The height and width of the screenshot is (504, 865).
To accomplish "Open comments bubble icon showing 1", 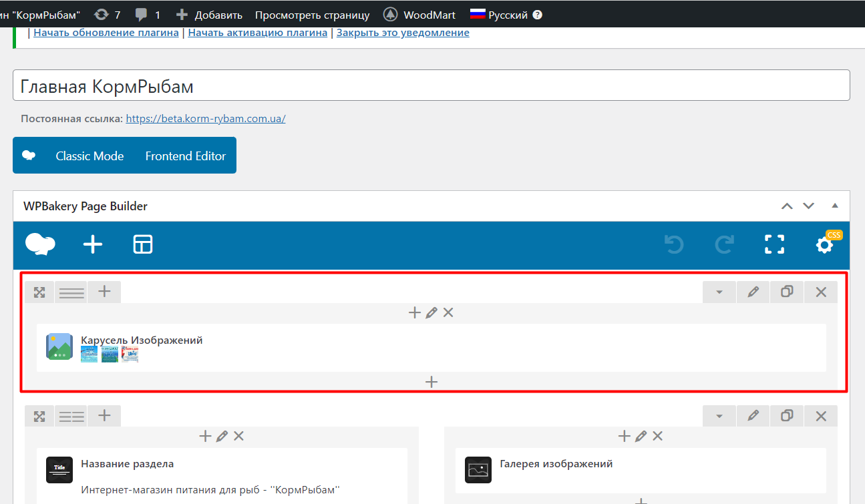I will pos(147,15).
